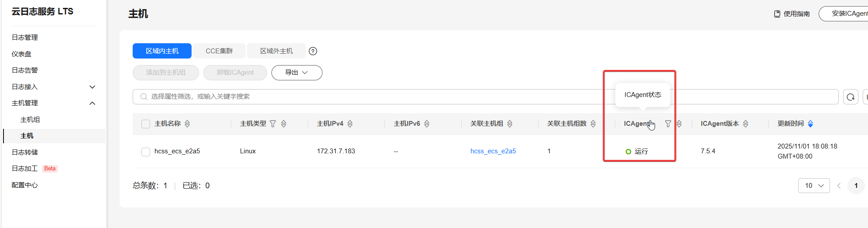Sort by 更新时间 column
Image resolution: width=868 pixels, height=228 pixels.
pos(810,124)
